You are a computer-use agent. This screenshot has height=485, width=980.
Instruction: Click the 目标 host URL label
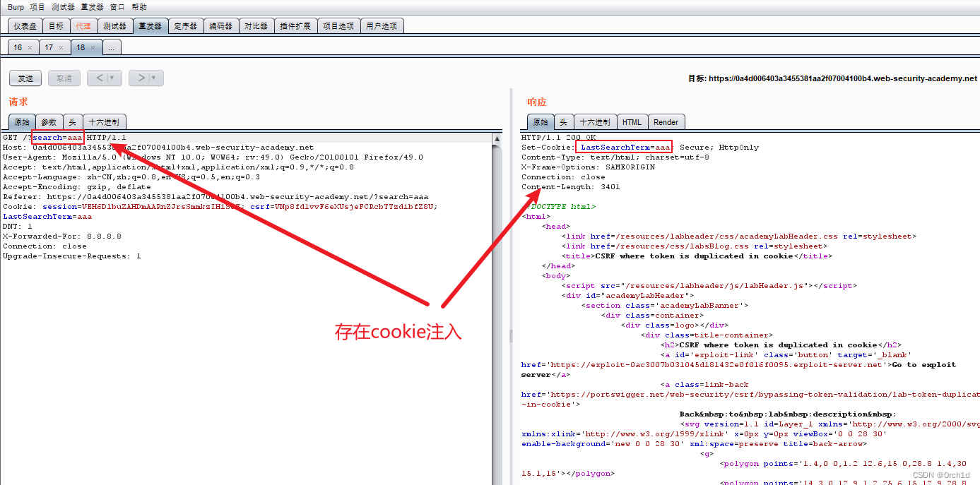(832, 79)
